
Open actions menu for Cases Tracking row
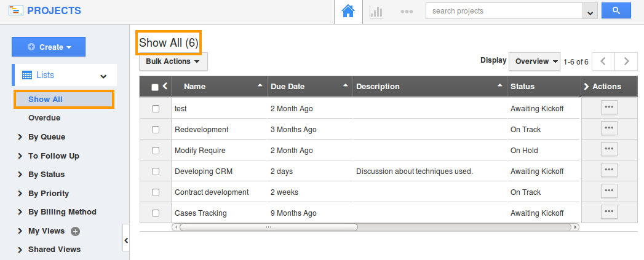tap(609, 212)
